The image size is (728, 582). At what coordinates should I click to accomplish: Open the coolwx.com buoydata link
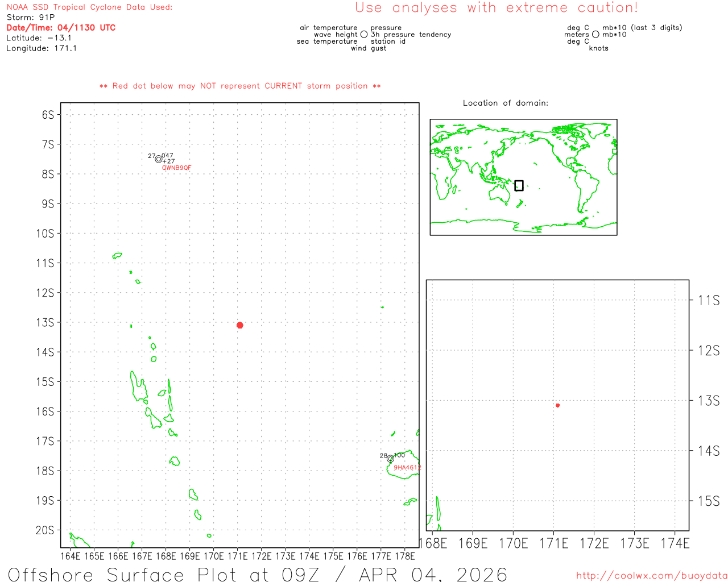(651, 576)
